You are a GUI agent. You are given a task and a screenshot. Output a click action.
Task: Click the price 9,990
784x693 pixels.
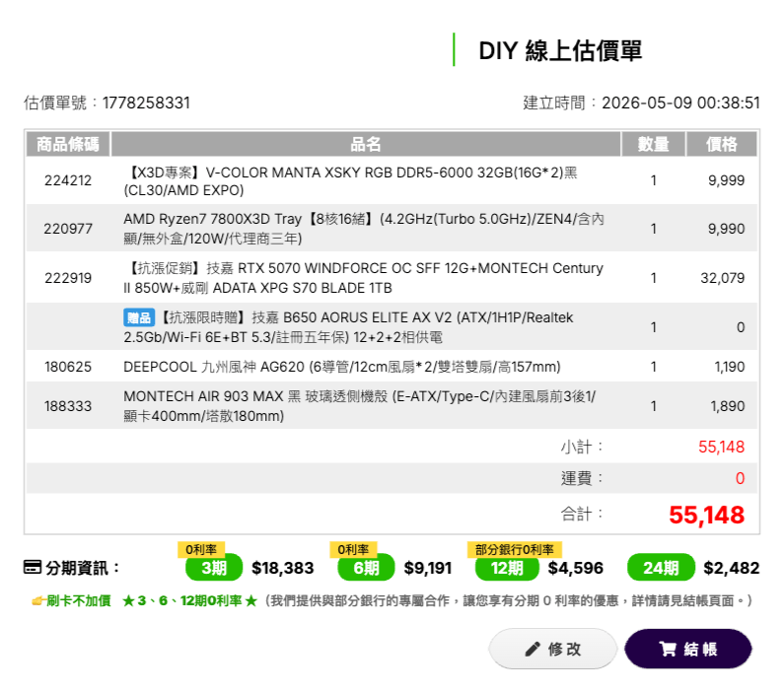726,229
